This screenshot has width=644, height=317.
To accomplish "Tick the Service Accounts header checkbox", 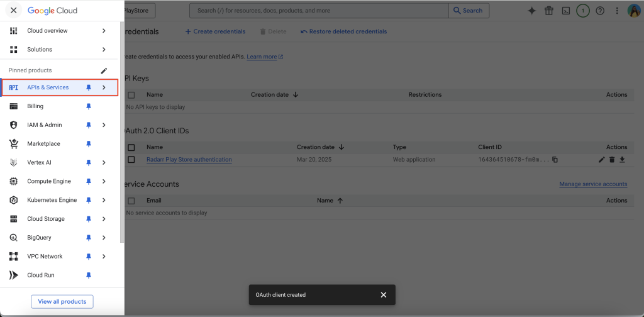I will [x=131, y=201].
